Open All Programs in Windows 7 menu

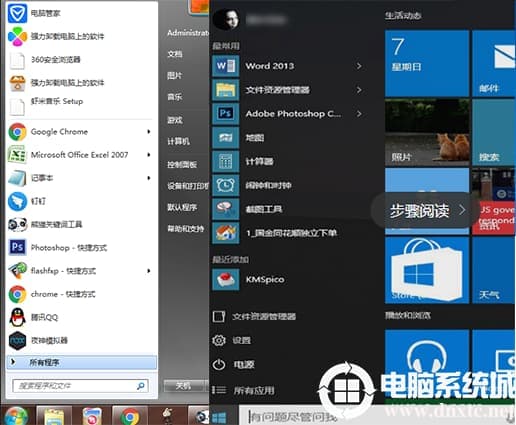coord(81,362)
